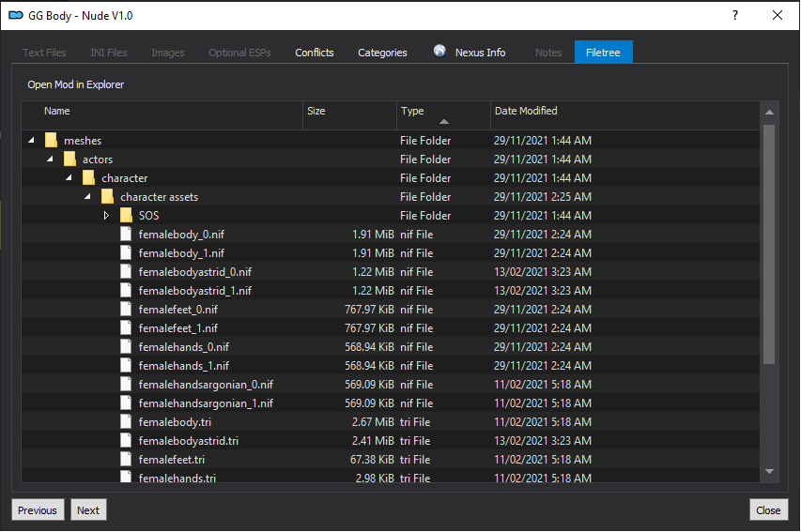Select femalebodyastrid_0.nif row
Image resolution: width=801 pixels, height=532 pixels.
[391, 271]
